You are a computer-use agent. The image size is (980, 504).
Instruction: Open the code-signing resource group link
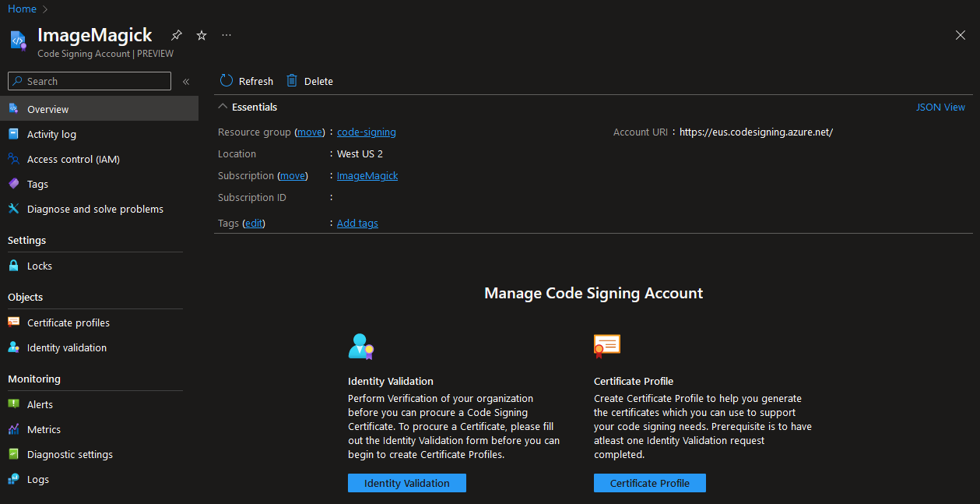tap(366, 132)
